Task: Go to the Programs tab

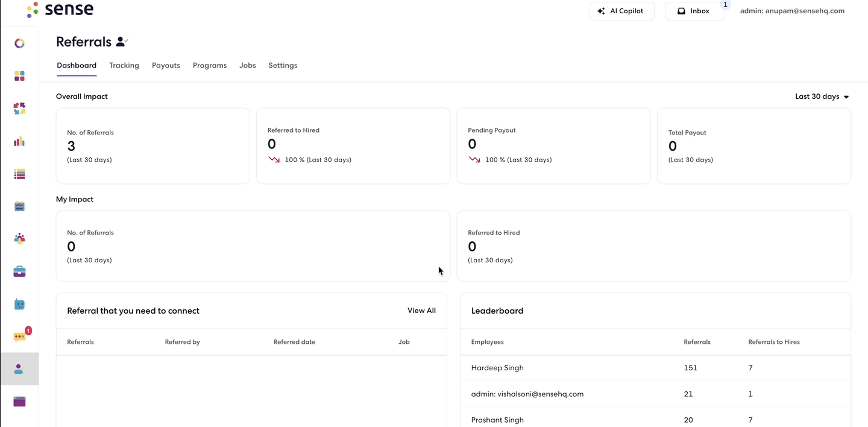Action: pos(210,65)
